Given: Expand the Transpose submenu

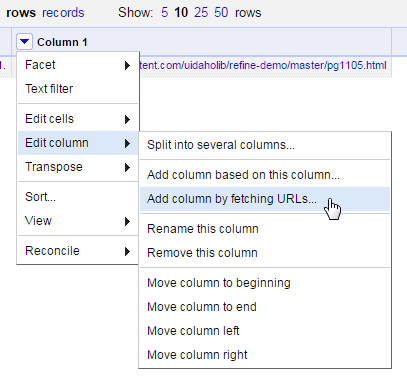Looking at the screenshot, I should [78, 167].
